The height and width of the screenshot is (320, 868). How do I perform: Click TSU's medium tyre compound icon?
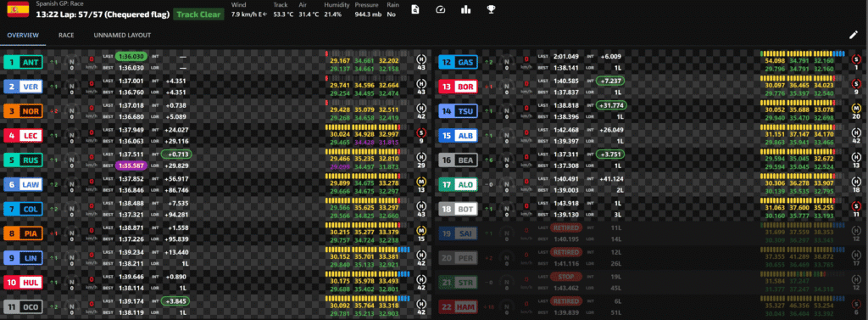pyautogui.click(x=856, y=108)
